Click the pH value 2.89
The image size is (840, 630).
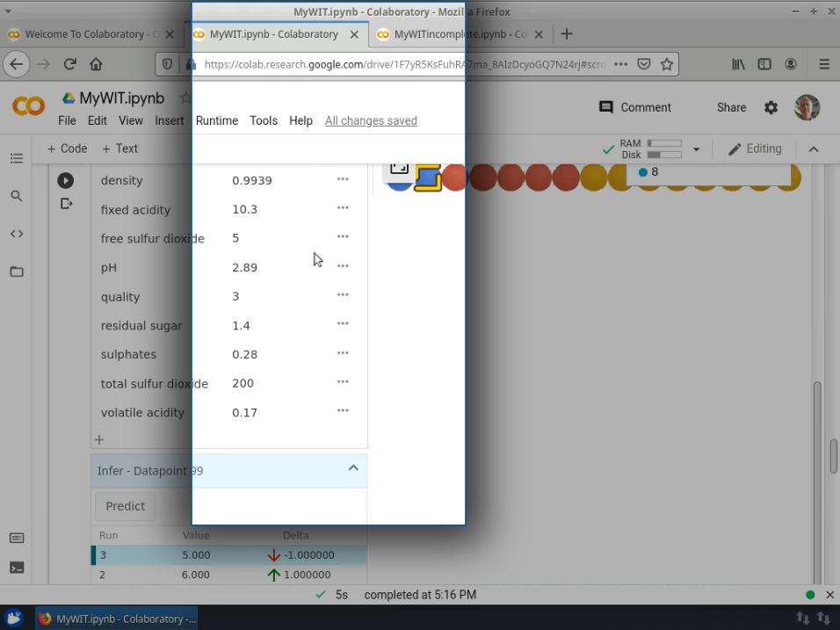tap(245, 267)
